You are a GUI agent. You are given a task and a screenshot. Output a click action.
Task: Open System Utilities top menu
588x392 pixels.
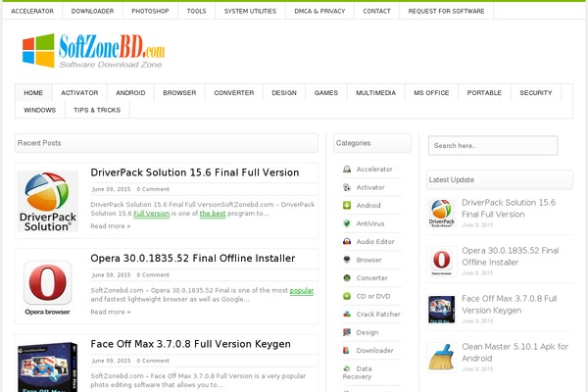tap(250, 11)
